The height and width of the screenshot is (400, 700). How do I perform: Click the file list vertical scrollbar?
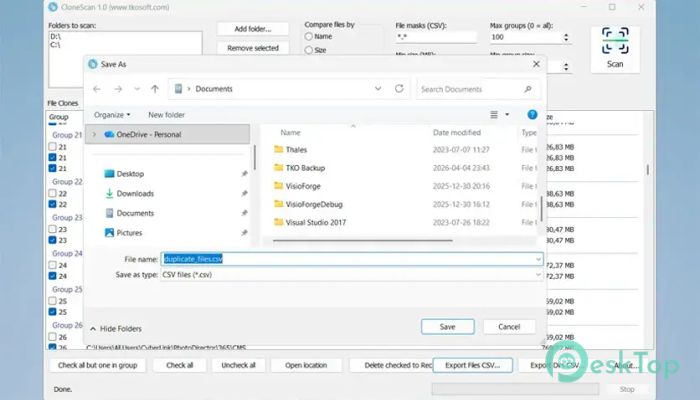point(542,208)
